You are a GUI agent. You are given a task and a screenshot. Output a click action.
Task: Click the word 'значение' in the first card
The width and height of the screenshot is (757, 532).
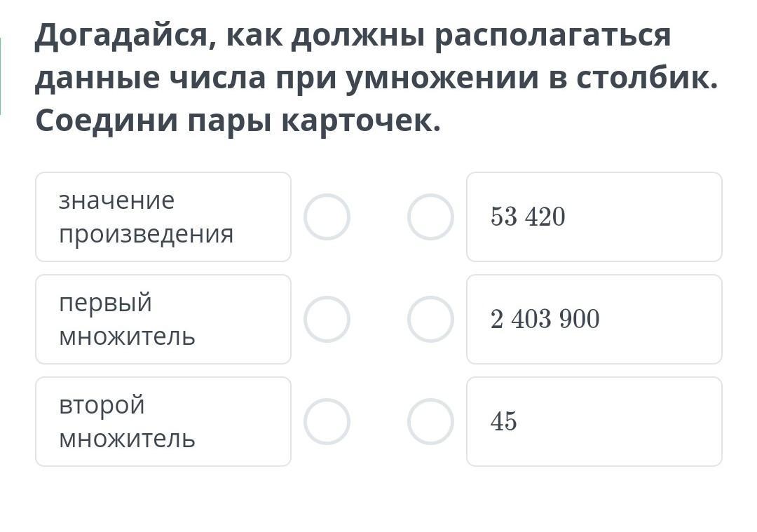coord(116,200)
